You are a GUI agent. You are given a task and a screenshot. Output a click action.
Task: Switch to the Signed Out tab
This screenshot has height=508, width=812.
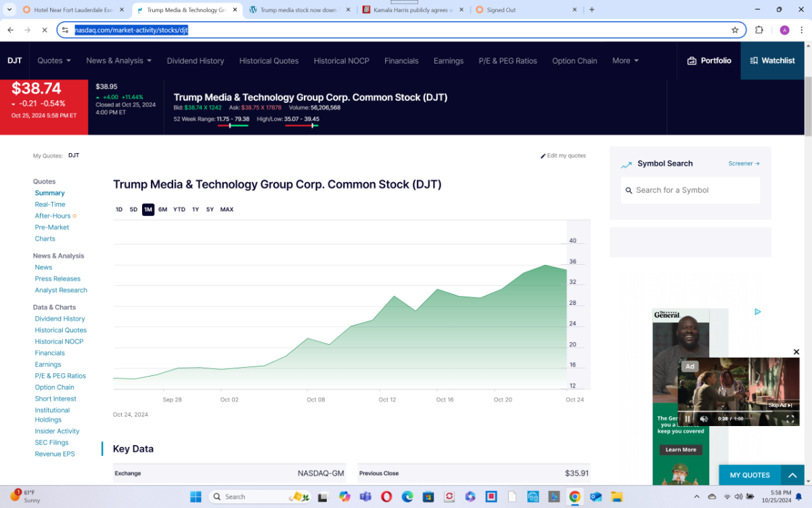tap(525, 10)
